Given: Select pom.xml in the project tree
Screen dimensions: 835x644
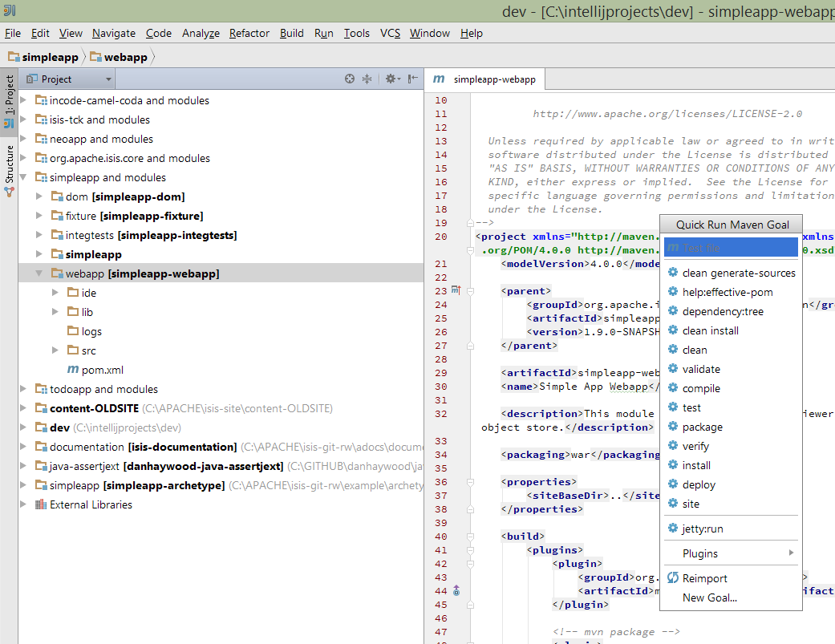Looking at the screenshot, I should coord(102,370).
